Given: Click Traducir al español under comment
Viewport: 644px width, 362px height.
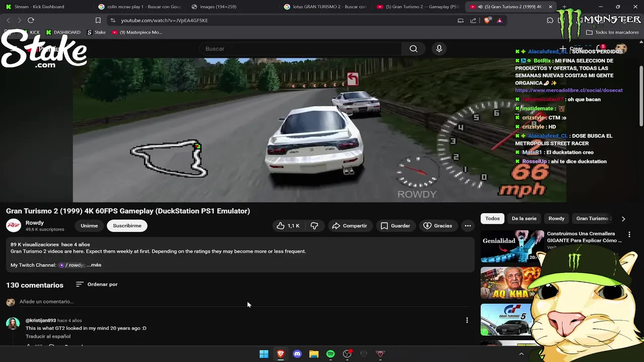Looking at the screenshot, I should (x=48, y=336).
